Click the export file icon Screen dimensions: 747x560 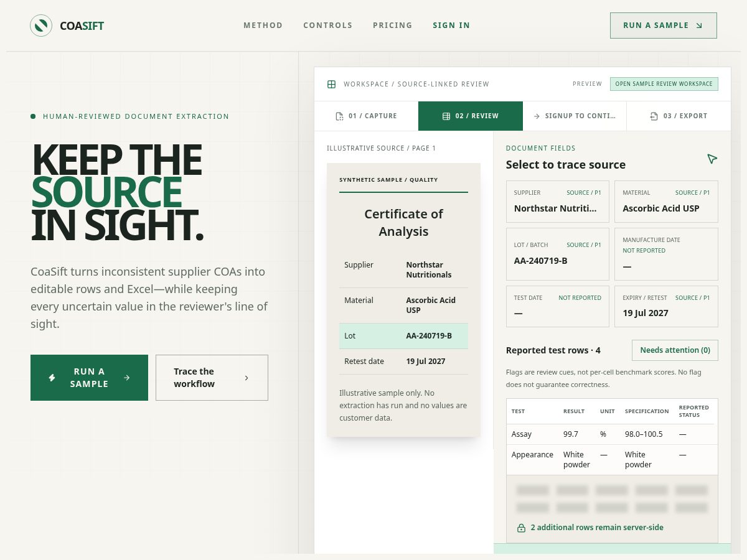pos(654,116)
